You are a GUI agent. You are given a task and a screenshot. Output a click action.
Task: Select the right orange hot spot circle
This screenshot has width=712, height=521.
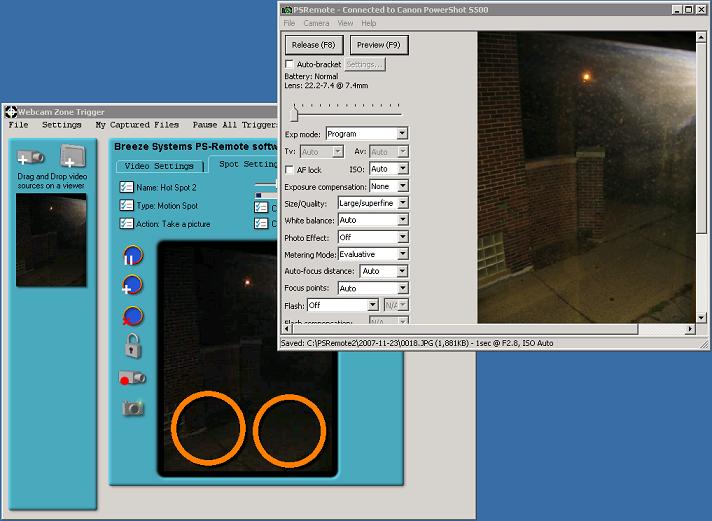(x=289, y=431)
